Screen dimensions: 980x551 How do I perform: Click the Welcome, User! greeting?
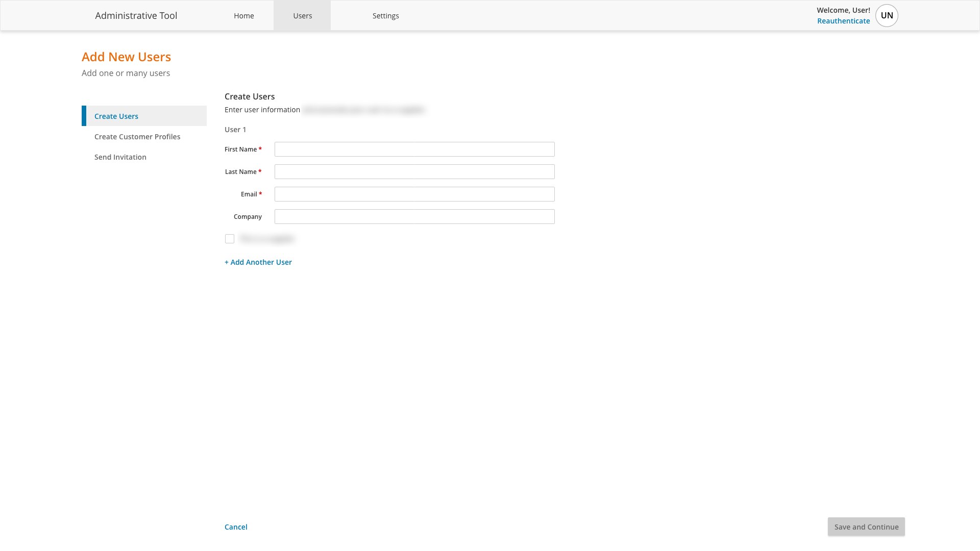(844, 10)
